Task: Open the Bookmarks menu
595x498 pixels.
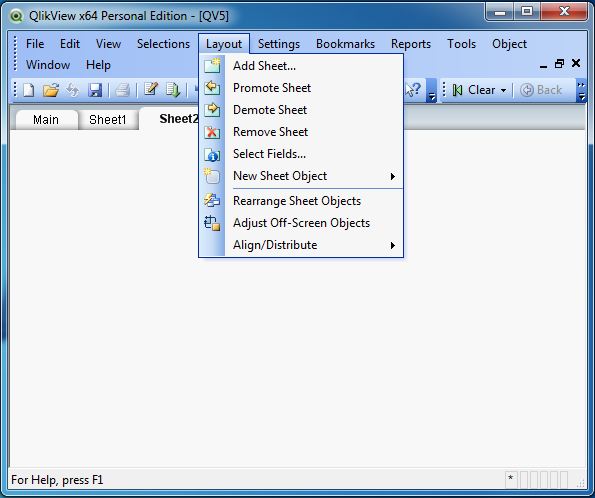Action: tap(345, 44)
